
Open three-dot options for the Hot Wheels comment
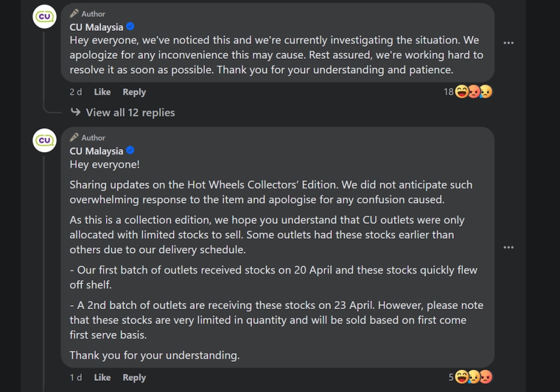(x=508, y=247)
